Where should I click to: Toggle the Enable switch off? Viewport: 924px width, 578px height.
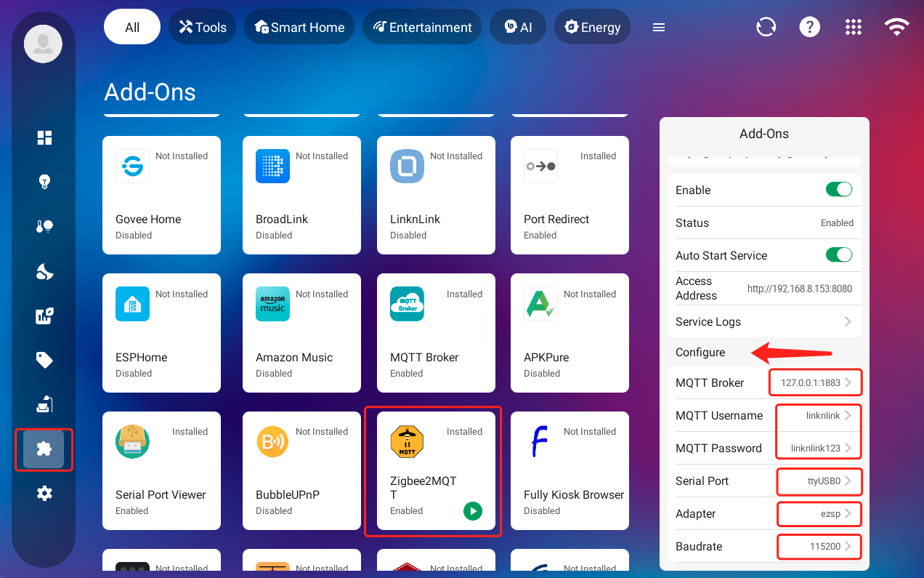(x=838, y=190)
